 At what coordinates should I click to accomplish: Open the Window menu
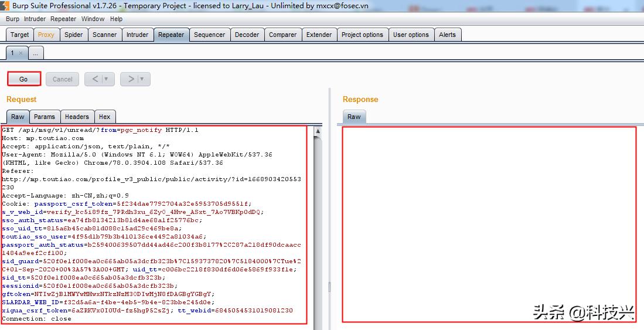pyautogui.click(x=93, y=19)
